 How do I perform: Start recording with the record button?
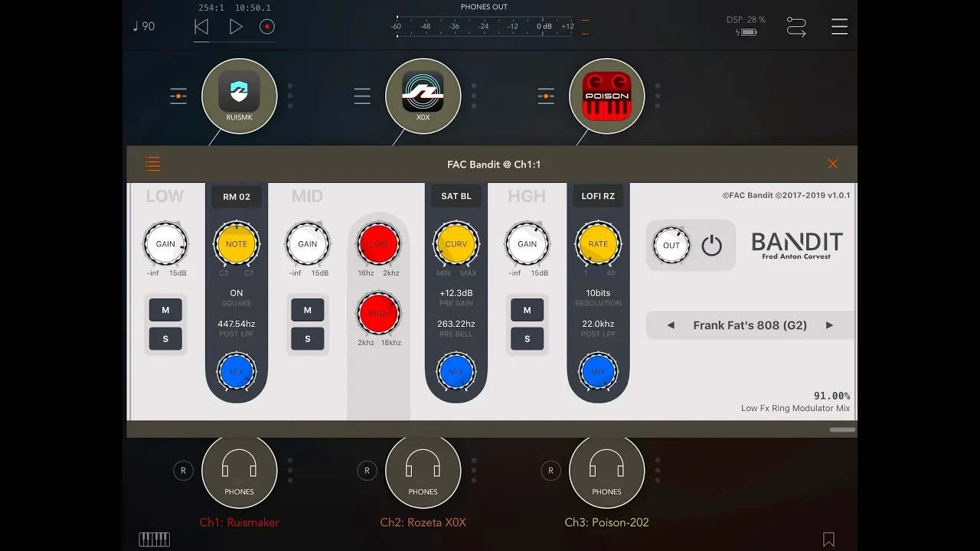click(x=267, y=27)
